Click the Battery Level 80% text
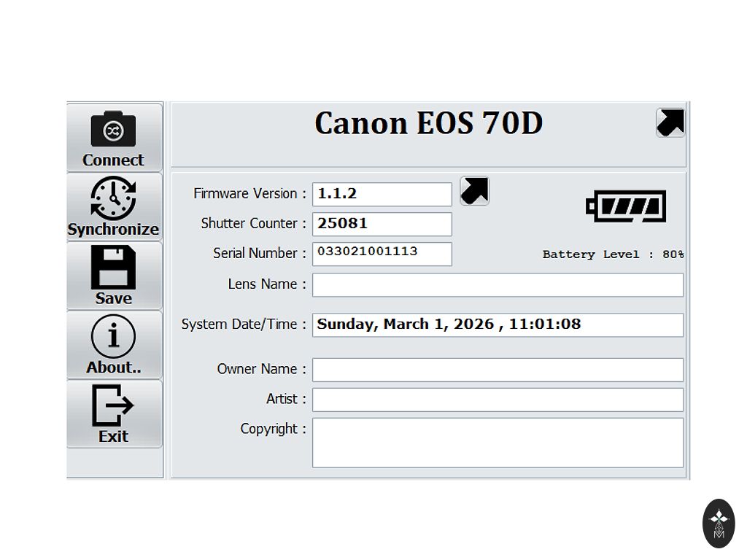The height and width of the screenshot is (560, 747). (x=613, y=254)
